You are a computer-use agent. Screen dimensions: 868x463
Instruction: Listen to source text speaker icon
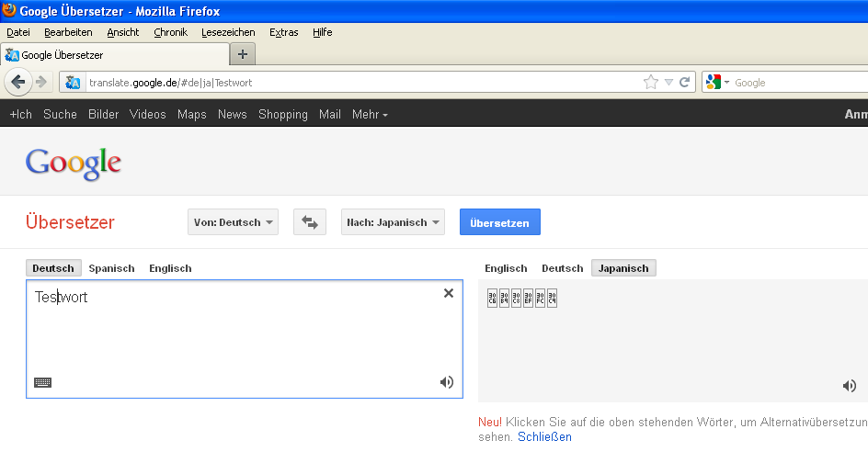(447, 382)
